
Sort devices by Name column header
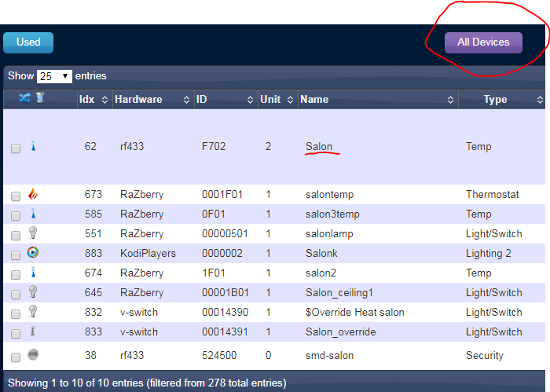pyautogui.click(x=377, y=100)
